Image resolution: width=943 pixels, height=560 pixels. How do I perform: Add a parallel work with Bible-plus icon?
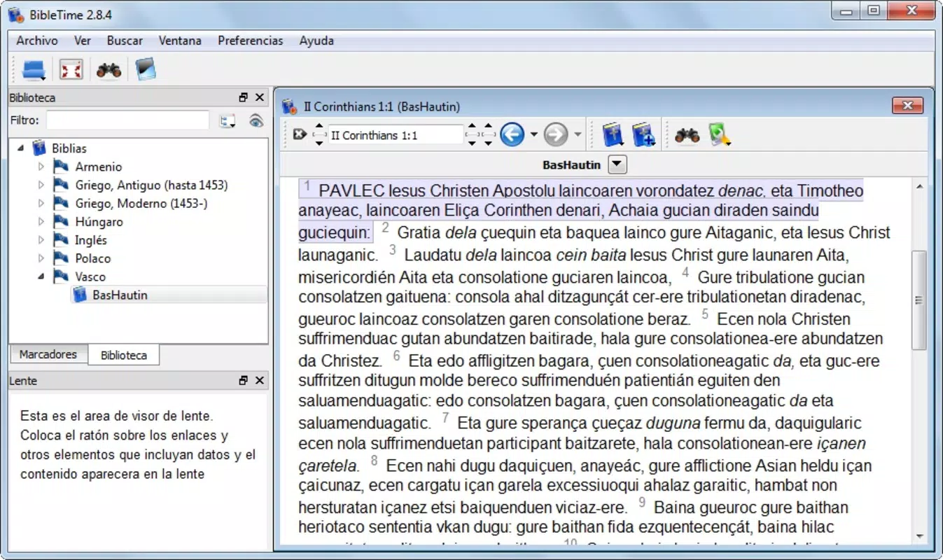pyautogui.click(x=643, y=134)
